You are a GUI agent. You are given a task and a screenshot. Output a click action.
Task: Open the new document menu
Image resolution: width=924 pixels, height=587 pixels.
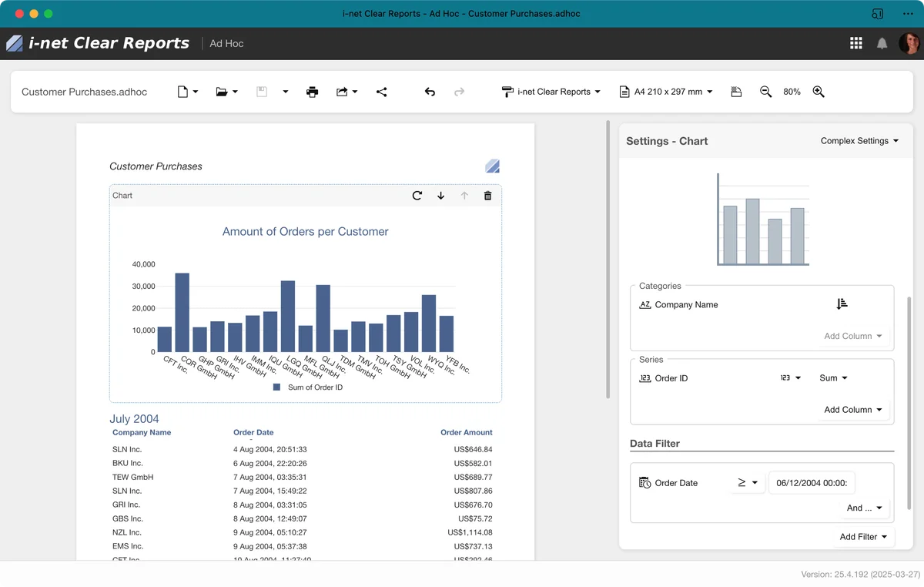click(188, 92)
